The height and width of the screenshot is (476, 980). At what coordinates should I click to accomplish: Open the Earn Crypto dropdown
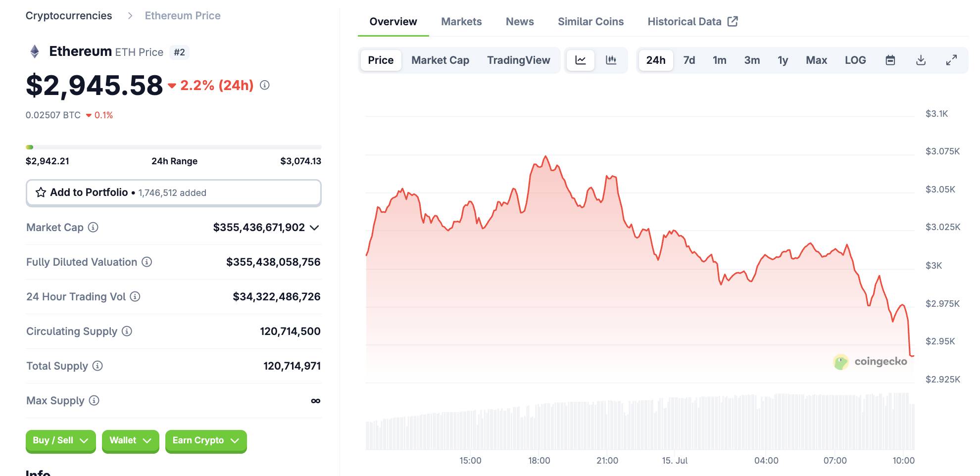206,440
